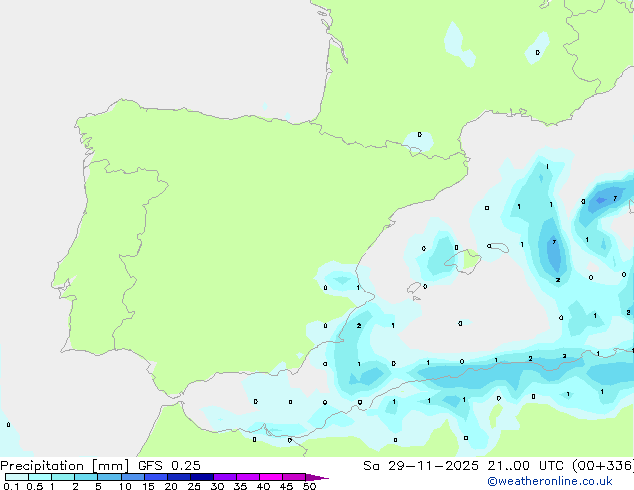Click the legend value label '50'

click(x=309, y=486)
